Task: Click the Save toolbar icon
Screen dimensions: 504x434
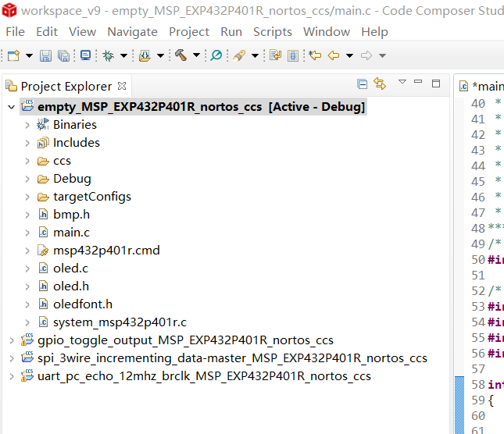Action: click(x=45, y=55)
